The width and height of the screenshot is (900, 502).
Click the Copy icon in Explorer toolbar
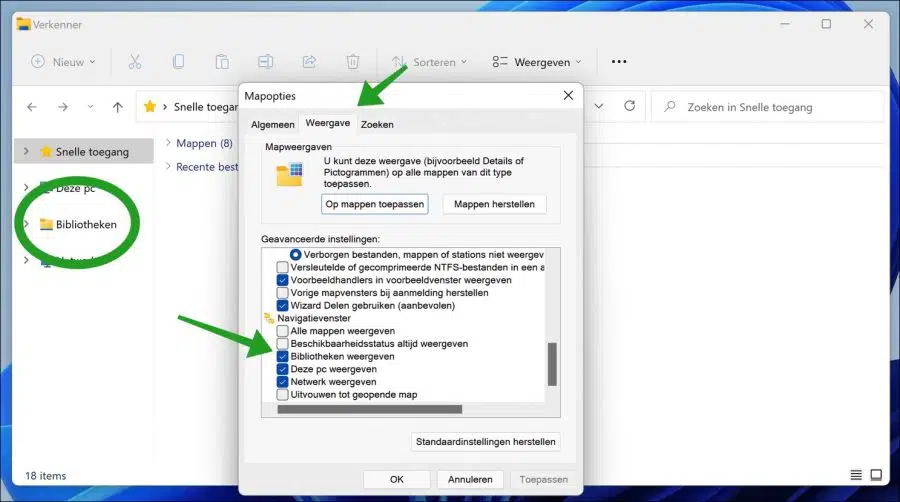point(179,62)
